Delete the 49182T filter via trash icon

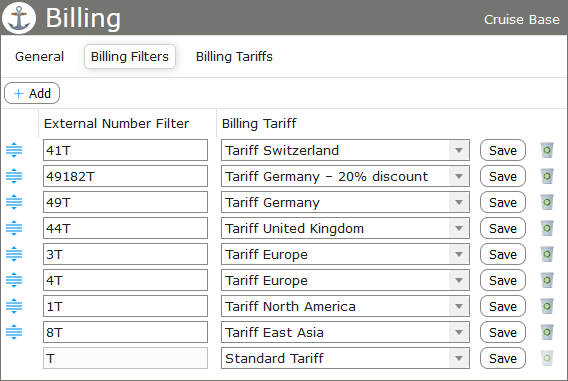(547, 176)
